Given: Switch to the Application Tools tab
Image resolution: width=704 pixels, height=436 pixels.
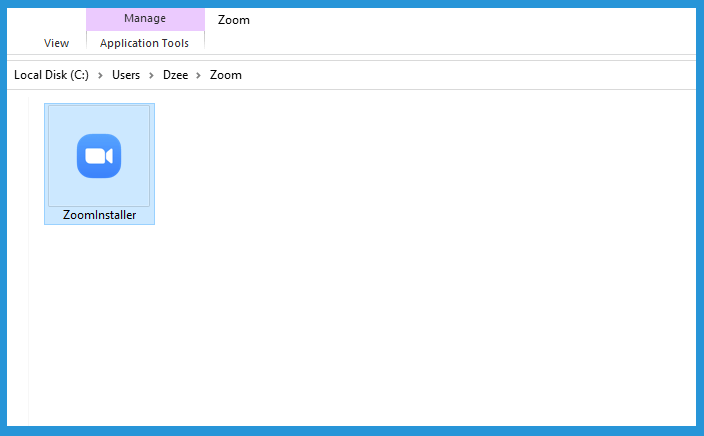Looking at the screenshot, I should pyautogui.click(x=145, y=43).
